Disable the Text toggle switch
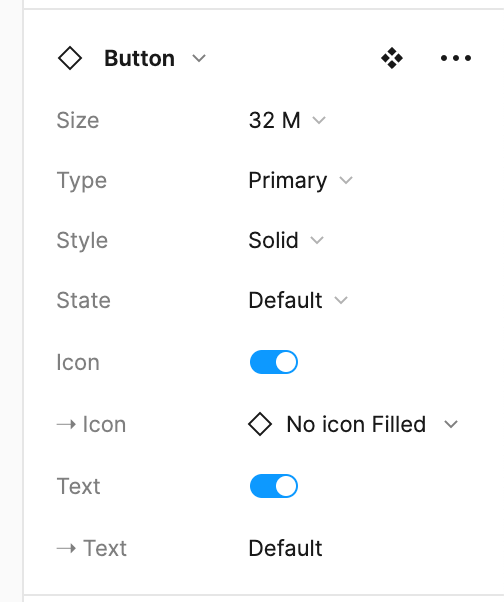This screenshot has height=602, width=504. point(274,486)
